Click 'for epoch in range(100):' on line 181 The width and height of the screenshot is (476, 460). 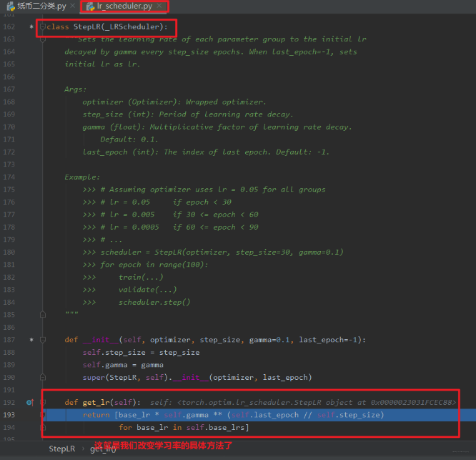point(154,265)
